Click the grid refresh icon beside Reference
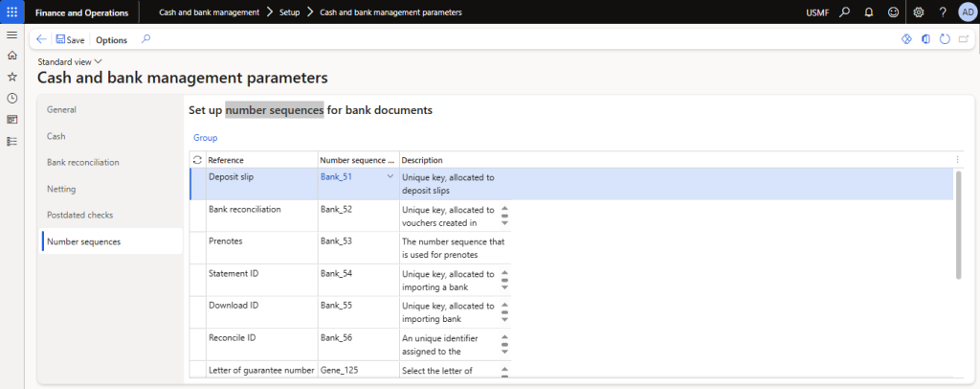Image resolution: width=980 pixels, height=389 pixels. click(x=197, y=160)
